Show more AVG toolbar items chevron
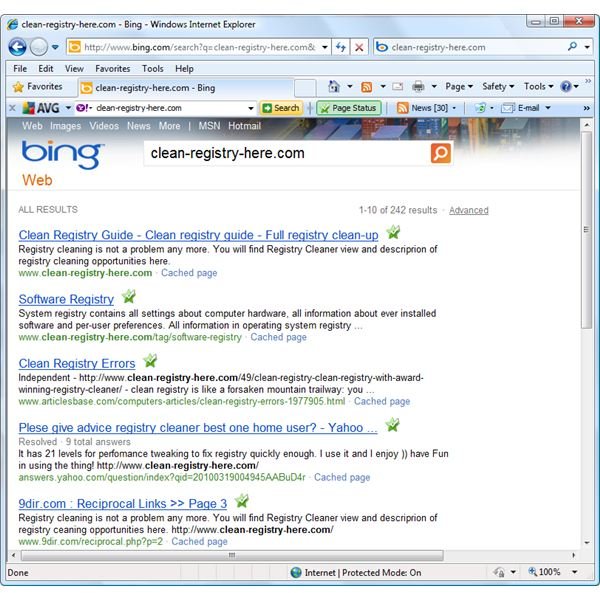 coord(586,108)
